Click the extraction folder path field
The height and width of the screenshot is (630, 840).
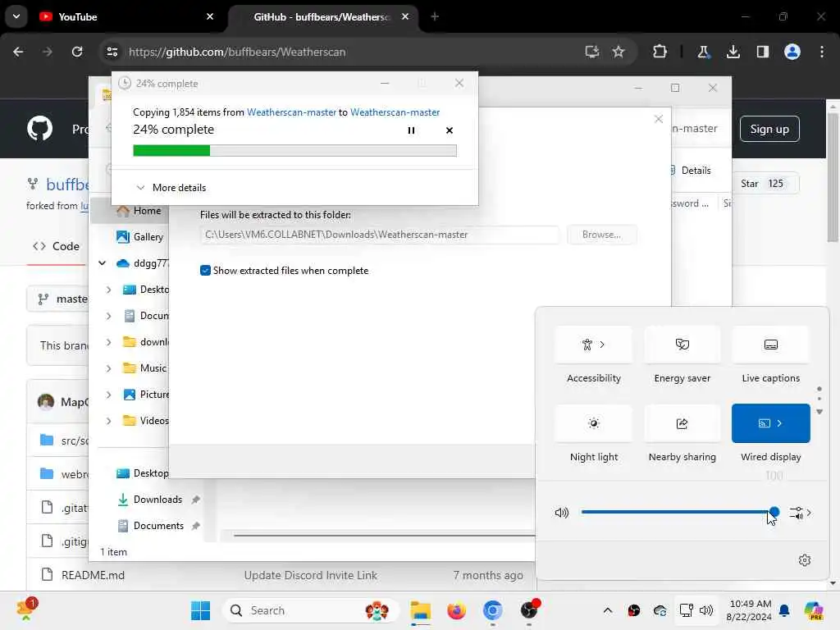[x=380, y=235]
